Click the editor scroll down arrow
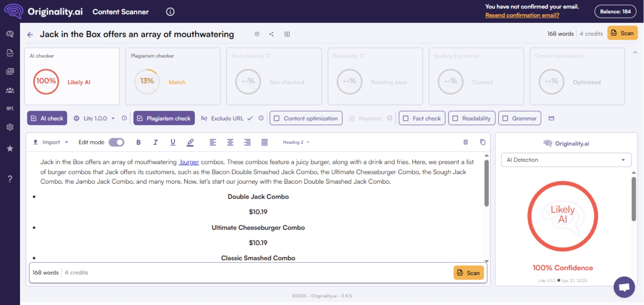644x305 pixels. 486,261
